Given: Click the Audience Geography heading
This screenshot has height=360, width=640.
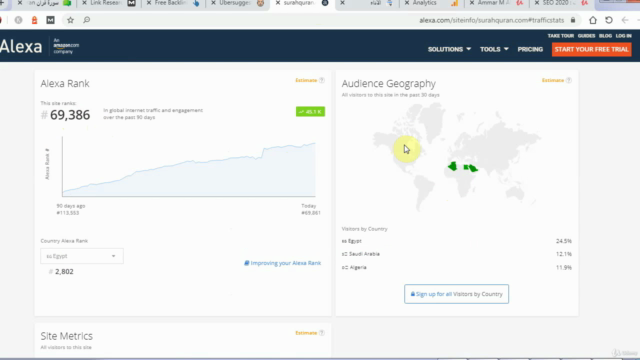Looking at the screenshot, I should click(389, 84).
